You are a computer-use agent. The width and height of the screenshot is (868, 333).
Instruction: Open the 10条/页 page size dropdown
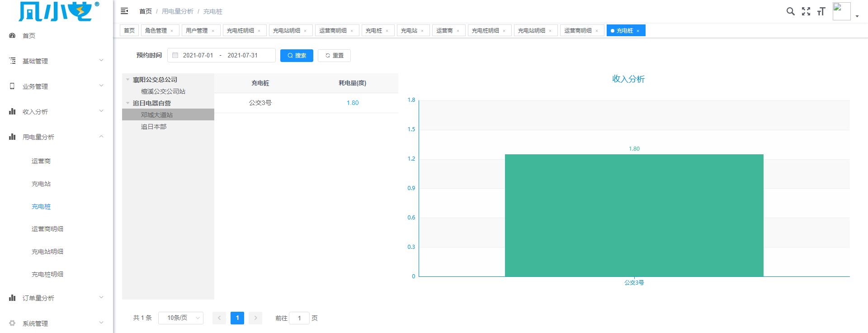[180, 318]
